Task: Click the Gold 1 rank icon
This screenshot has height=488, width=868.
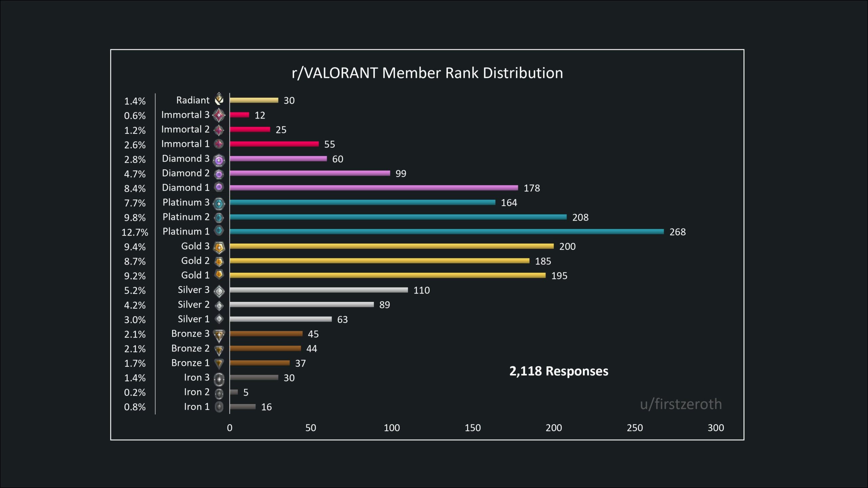Action: [219, 274]
